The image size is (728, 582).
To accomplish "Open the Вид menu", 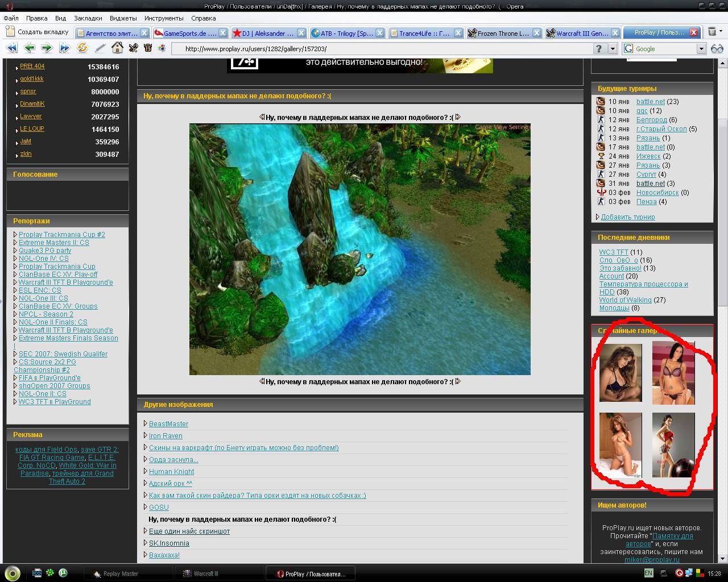I will coord(60,18).
